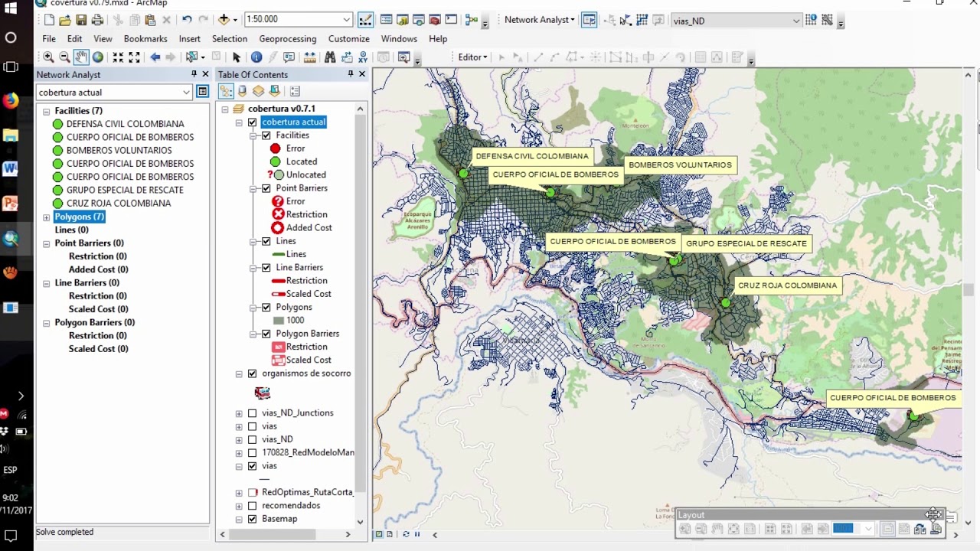This screenshot has width=980, height=551.
Task: Open the Geoprocessing menu
Action: [x=288, y=38]
